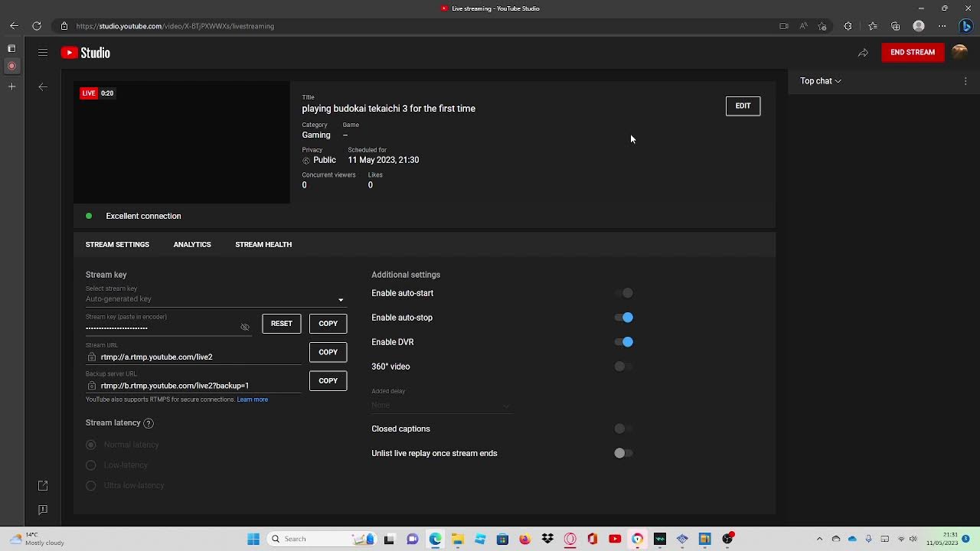Screen dimensions: 980x551
Task: Open the Edge profile icon
Action: coord(919,26)
